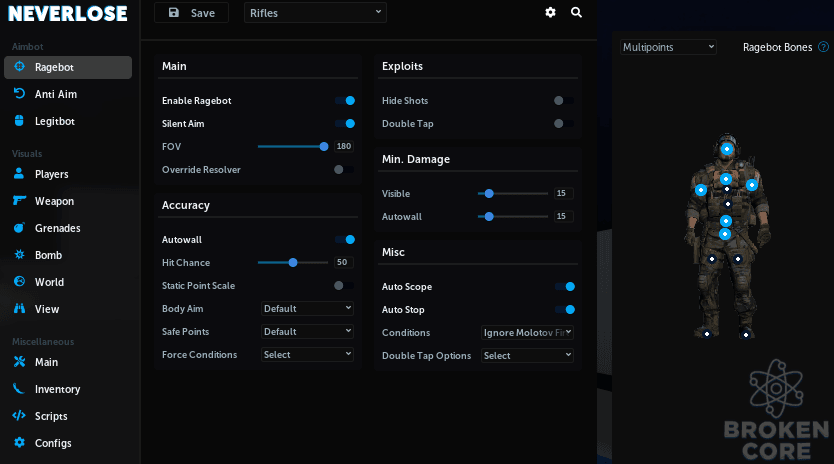
Task: Open the Safe Points dropdown
Action: pos(307,332)
